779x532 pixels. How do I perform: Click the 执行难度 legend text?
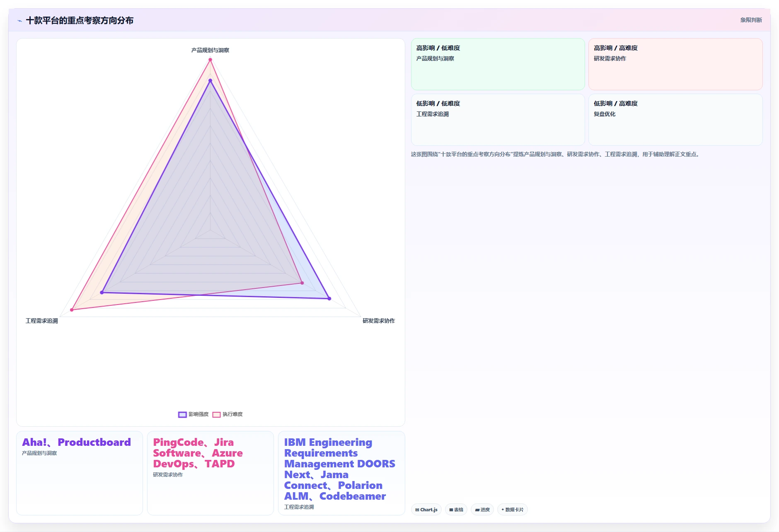click(x=232, y=414)
